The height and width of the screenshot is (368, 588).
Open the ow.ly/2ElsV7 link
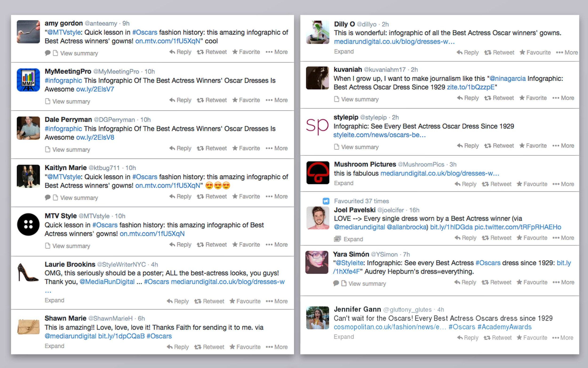95,89
